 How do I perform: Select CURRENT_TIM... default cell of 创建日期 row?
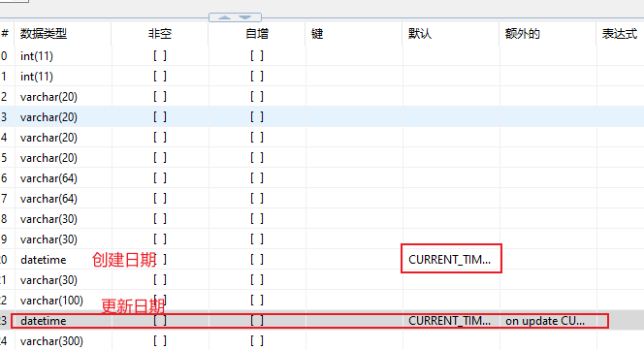pos(450,260)
